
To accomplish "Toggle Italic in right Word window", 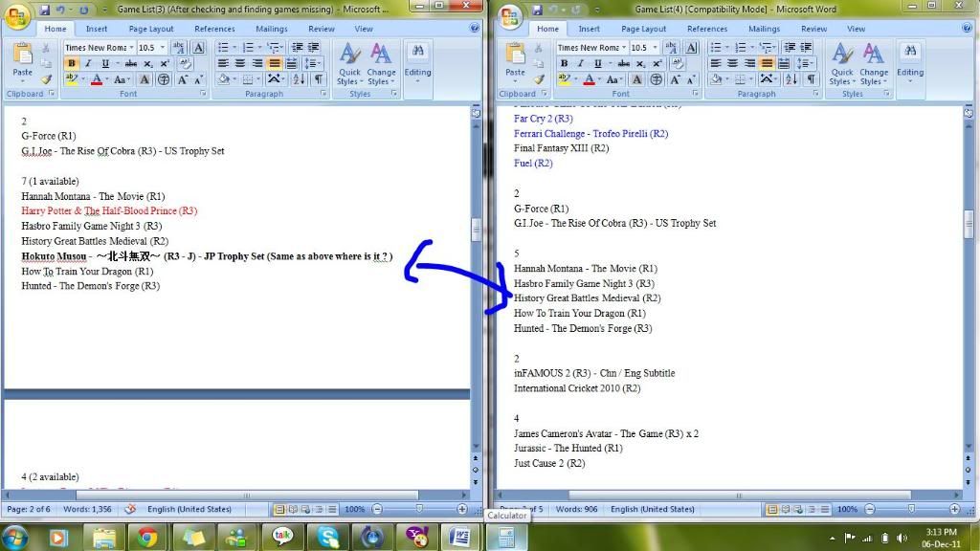I will (x=581, y=64).
